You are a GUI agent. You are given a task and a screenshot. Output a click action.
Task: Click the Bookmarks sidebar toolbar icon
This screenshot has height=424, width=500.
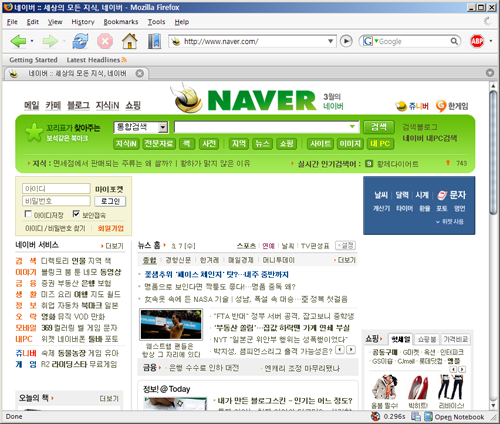(154, 41)
